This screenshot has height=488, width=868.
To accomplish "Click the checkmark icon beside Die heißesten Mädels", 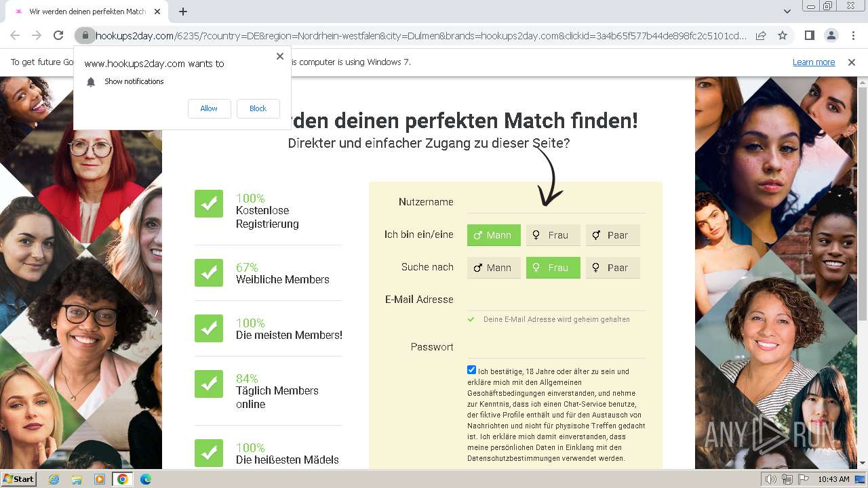I will 209,453.
